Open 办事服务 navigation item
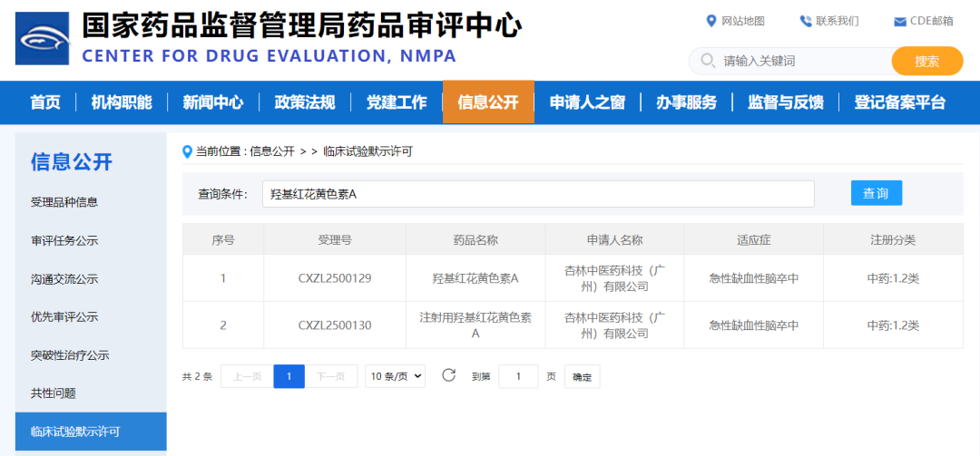 click(687, 102)
